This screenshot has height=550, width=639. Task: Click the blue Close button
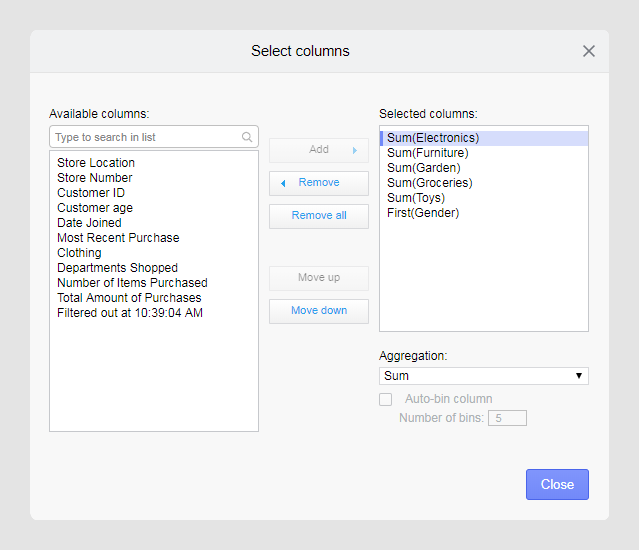(x=557, y=484)
